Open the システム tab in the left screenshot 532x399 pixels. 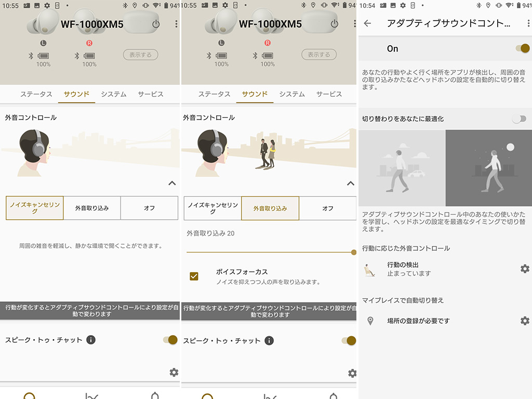pos(114,94)
